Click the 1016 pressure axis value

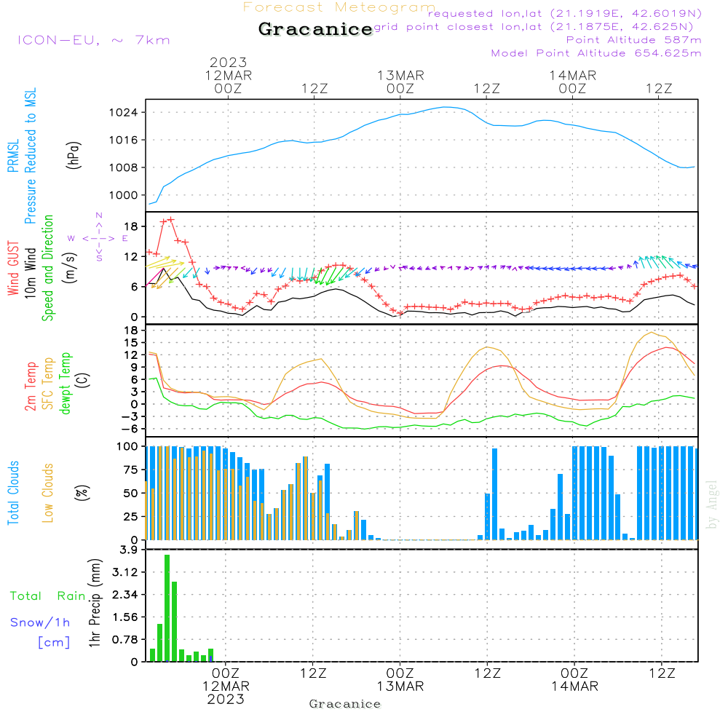[x=123, y=140]
